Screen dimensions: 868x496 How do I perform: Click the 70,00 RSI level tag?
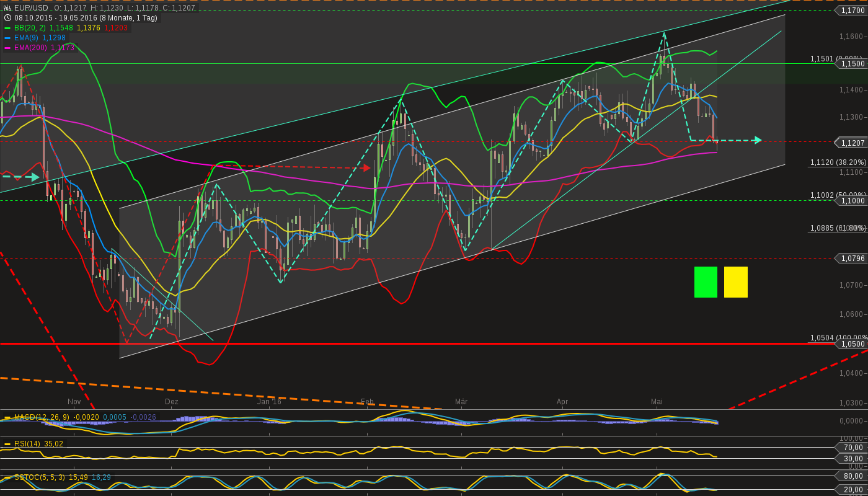pos(852,448)
